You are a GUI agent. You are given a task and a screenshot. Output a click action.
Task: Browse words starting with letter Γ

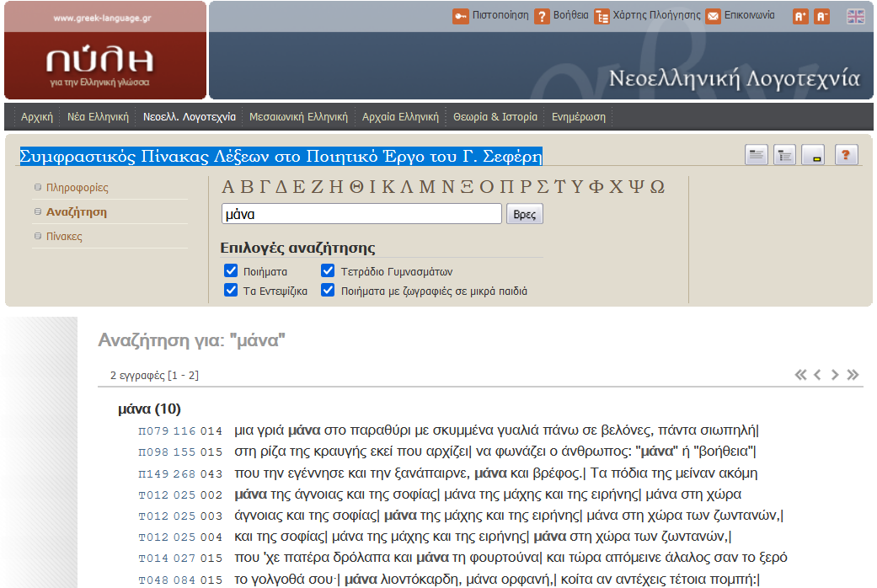[264, 186]
